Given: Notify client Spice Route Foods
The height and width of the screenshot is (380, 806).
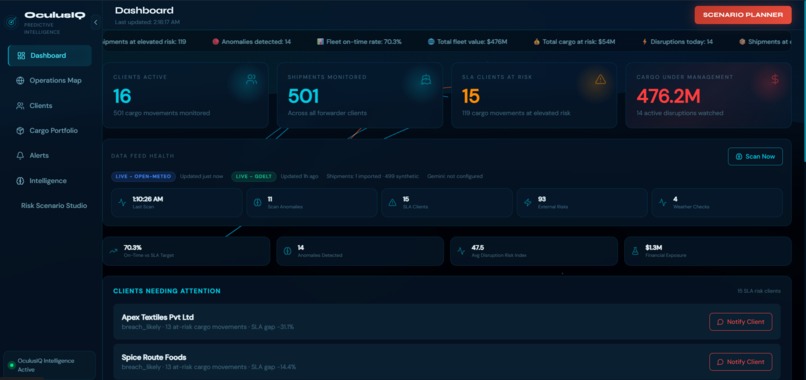Looking at the screenshot, I should (x=740, y=361).
